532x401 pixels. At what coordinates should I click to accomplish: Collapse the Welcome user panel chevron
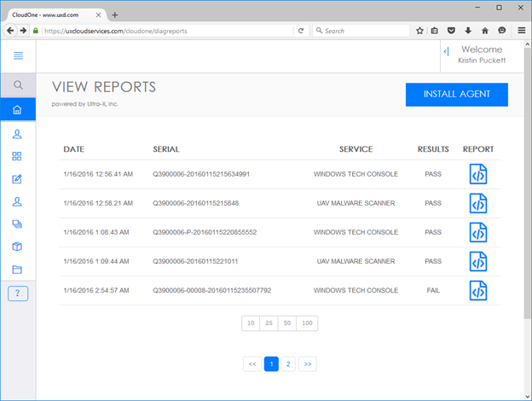point(446,52)
